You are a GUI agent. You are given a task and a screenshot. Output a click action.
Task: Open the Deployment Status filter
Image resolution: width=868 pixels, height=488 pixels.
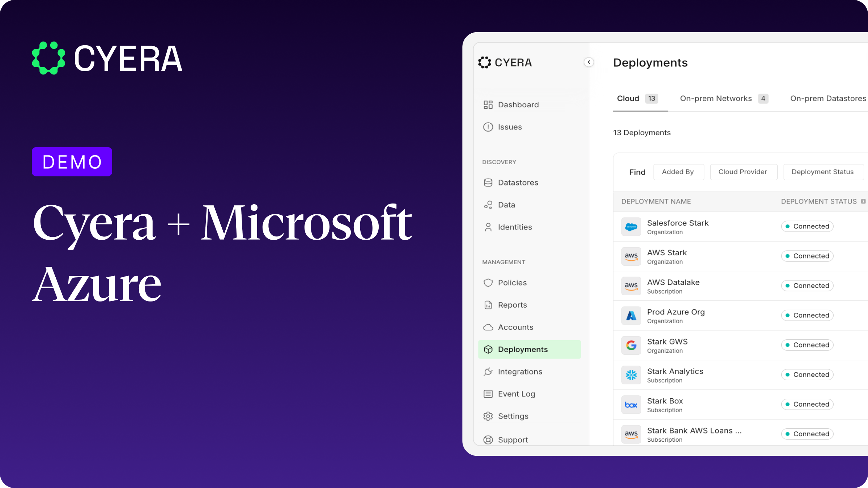pos(823,172)
